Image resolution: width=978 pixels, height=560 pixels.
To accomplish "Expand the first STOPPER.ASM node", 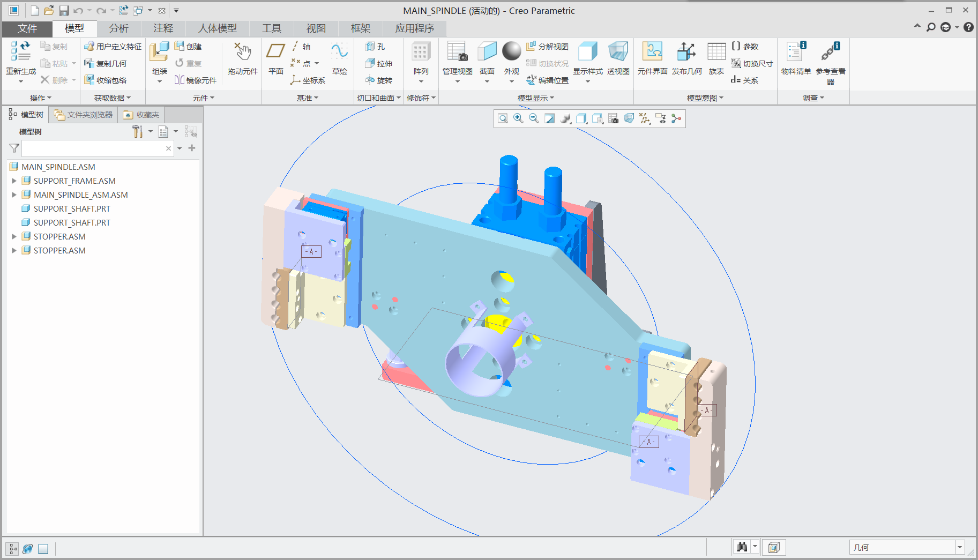I will point(14,237).
